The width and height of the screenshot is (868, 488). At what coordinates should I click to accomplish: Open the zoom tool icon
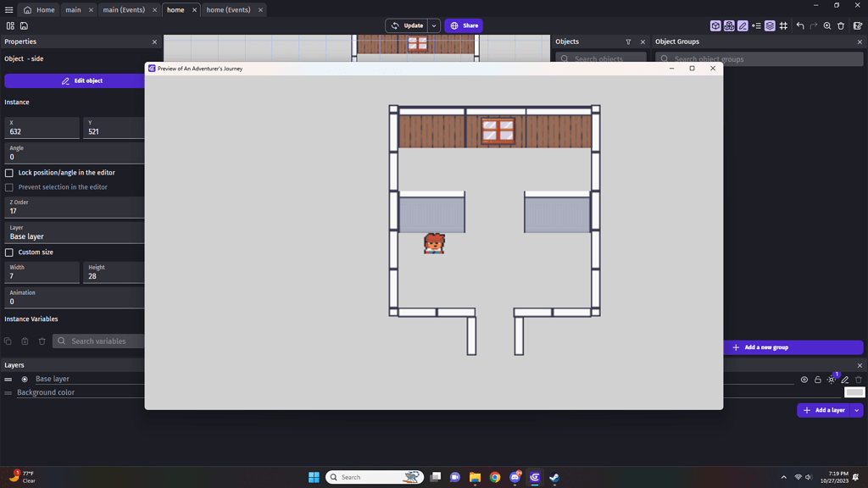(827, 26)
